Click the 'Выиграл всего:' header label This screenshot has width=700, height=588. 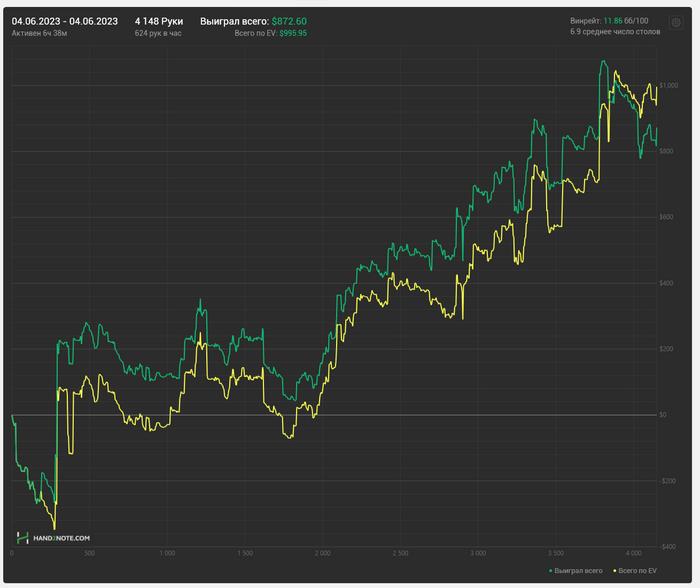click(x=234, y=21)
